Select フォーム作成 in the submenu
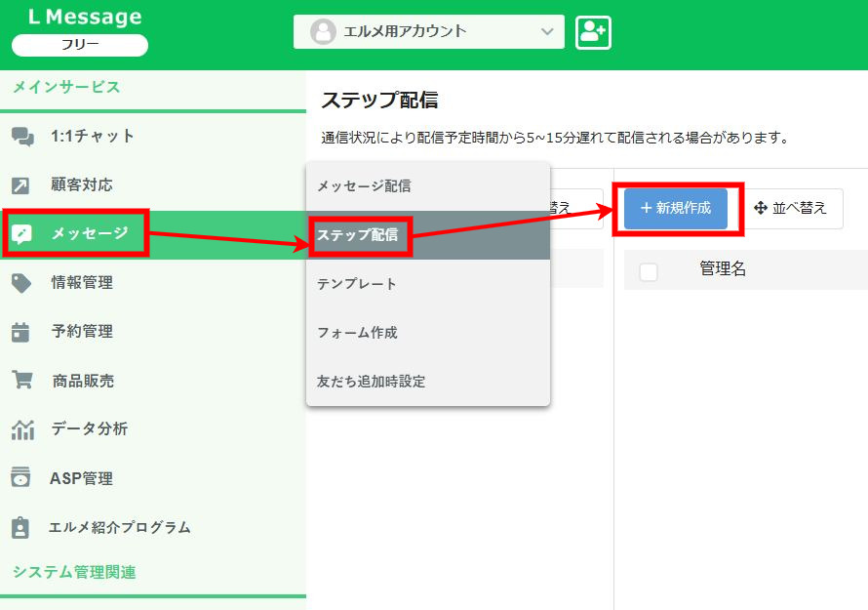The height and width of the screenshot is (610, 868). click(357, 333)
